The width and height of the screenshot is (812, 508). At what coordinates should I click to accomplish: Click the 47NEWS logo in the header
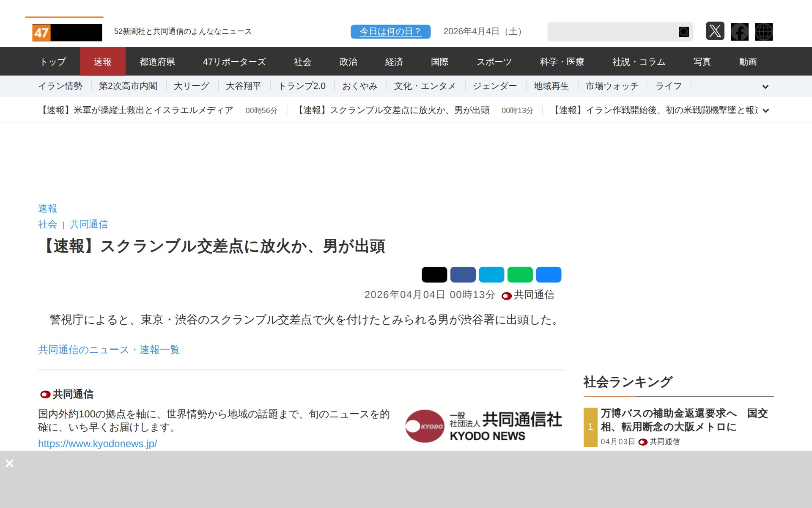coord(67,33)
